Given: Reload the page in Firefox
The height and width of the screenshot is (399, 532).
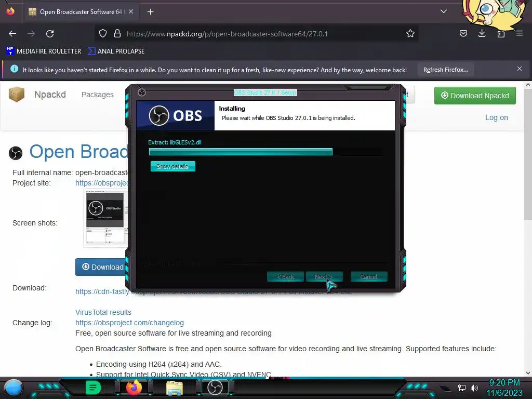Looking at the screenshot, I should click(50, 34).
